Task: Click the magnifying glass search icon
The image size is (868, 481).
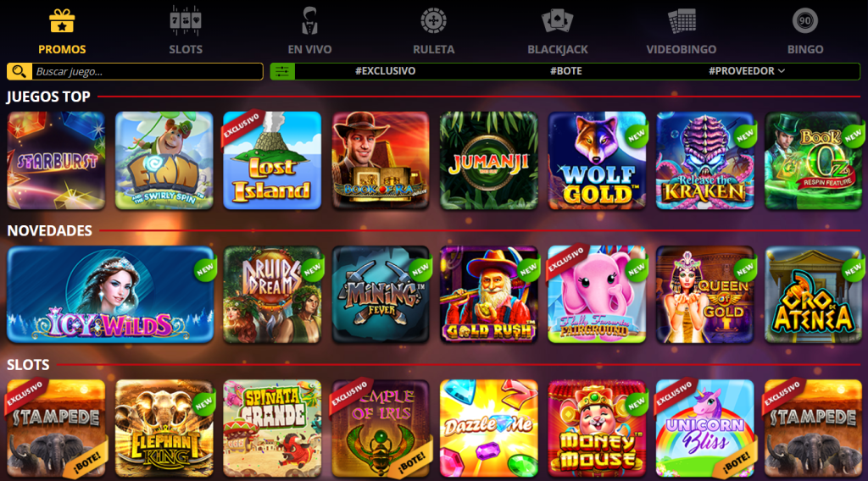Action: (x=19, y=71)
